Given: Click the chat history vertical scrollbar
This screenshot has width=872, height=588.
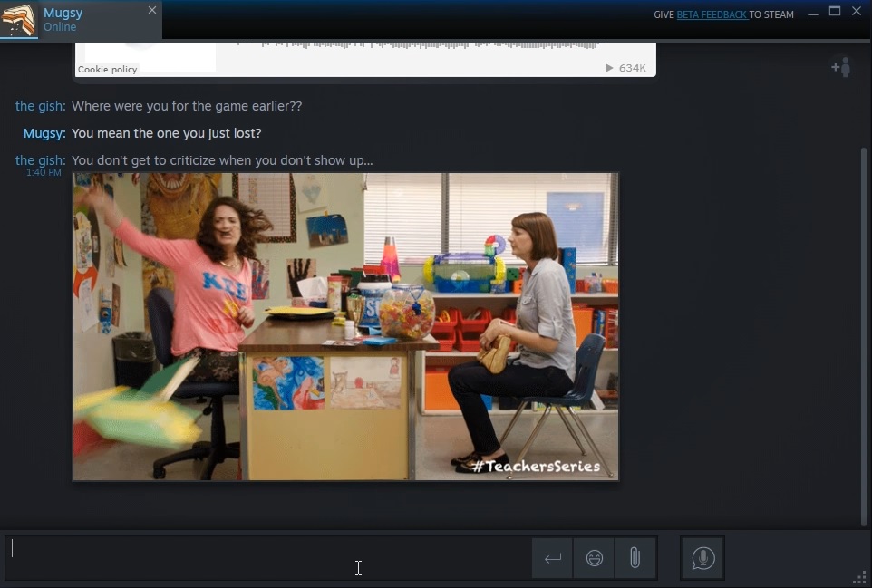Looking at the screenshot, I should [x=863, y=336].
